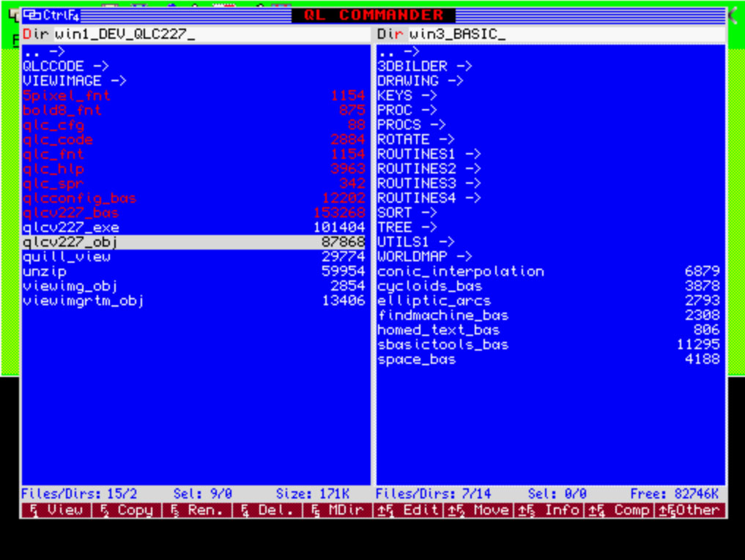This screenshot has height=560, width=745.
Task: Click the Shift-F4 Comp button
Action: [x=619, y=509]
